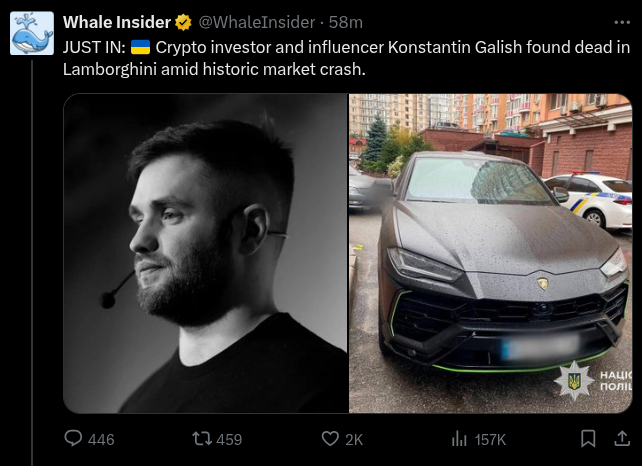Like the post with heart icon
The height and width of the screenshot is (466, 642).
330,439
